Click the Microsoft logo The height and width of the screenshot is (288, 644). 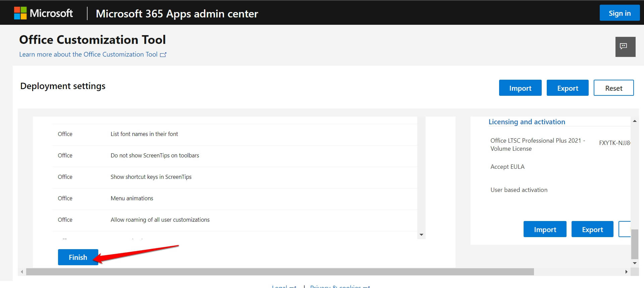pyautogui.click(x=43, y=13)
